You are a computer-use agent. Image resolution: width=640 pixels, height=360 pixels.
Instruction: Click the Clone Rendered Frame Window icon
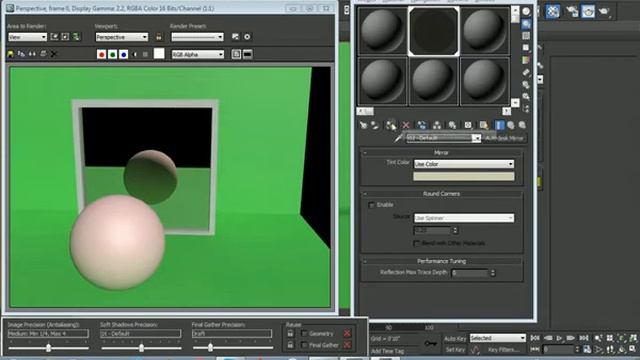click(x=32, y=54)
